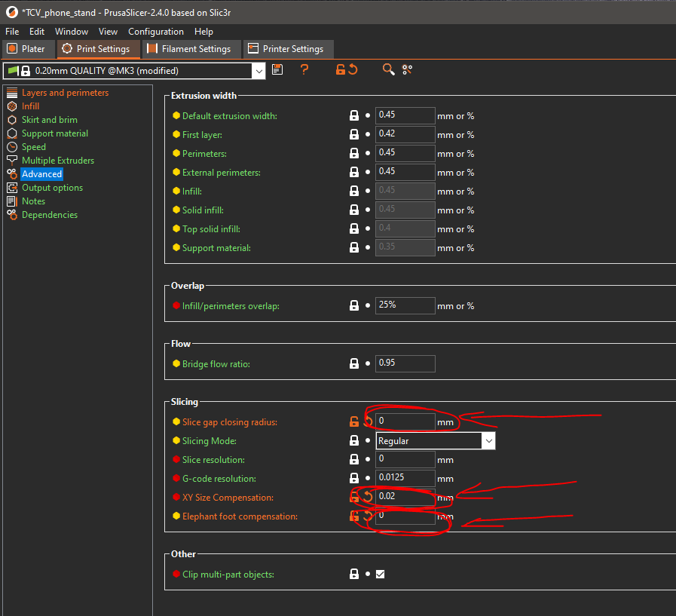This screenshot has width=676, height=616.
Task: Select the Infill settings page in the sidebar
Action: (31, 106)
